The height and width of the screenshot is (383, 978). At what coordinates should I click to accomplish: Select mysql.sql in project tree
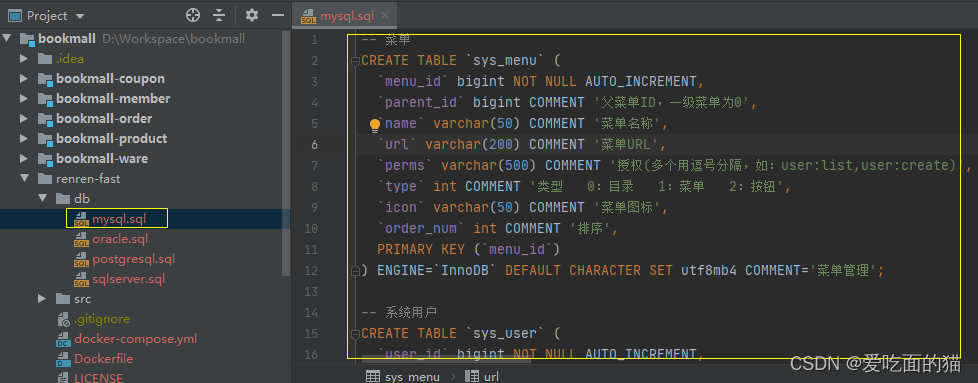(119, 219)
